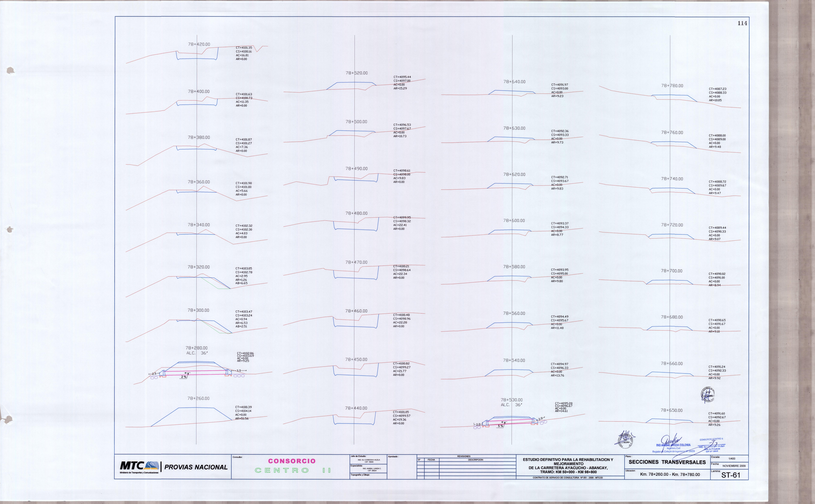Click station label 78+530.00
The width and height of the screenshot is (815, 504).
[x=512, y=400]
